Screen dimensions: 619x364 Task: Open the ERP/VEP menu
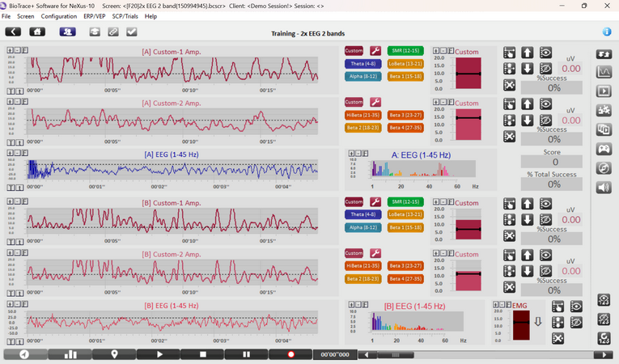pos(95,16)
